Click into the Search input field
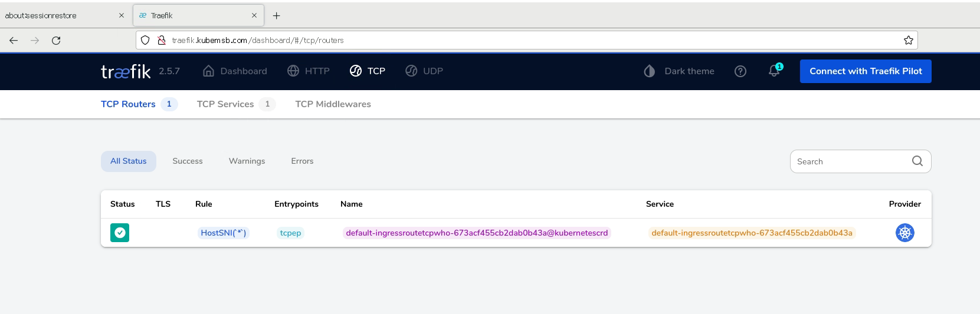The width and height of the screenshot is (980, 314). pyautogui.click(x=850, y=161)
